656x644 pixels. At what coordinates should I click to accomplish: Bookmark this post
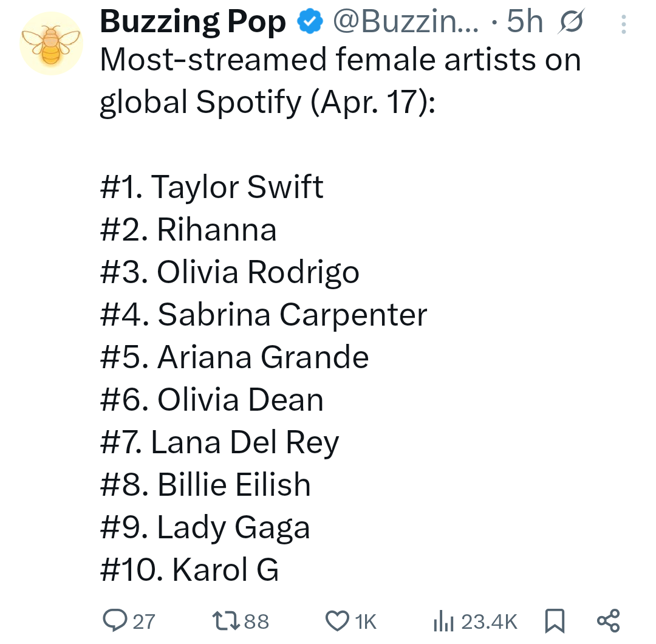(x=555, y=620)
